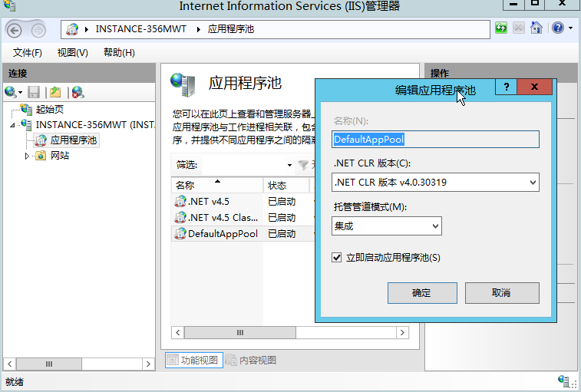Click the Forward navigation arrow
This screenshot has width=581, height=392.
coord(38,31)
